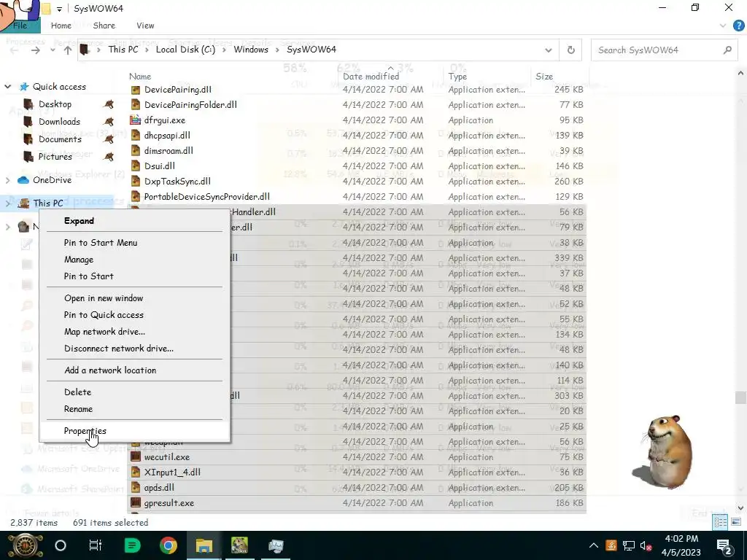
Task: Open the Start button on taskbar
Action: 25,545
